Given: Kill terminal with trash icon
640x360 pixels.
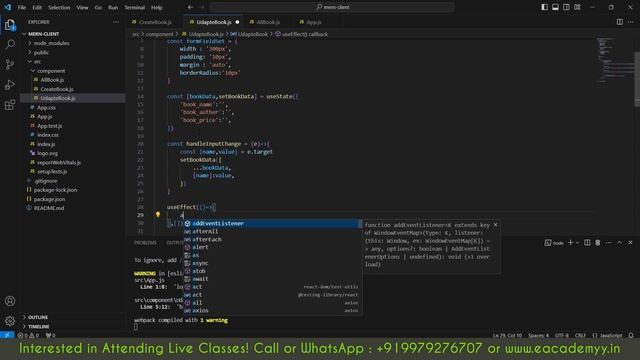Looking at the screenshot, I should point(598,242).
